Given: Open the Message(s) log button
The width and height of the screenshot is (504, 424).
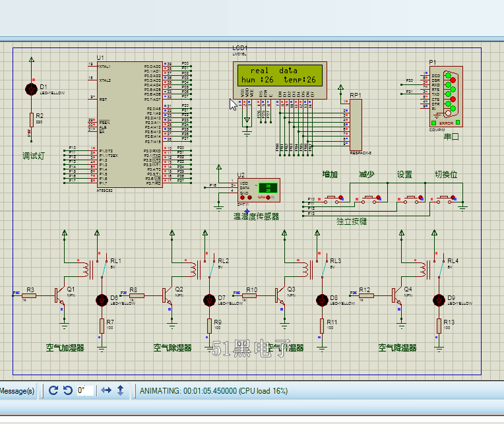Looking at the screenshot, I should pyautogui.click(x=18, y=391).
